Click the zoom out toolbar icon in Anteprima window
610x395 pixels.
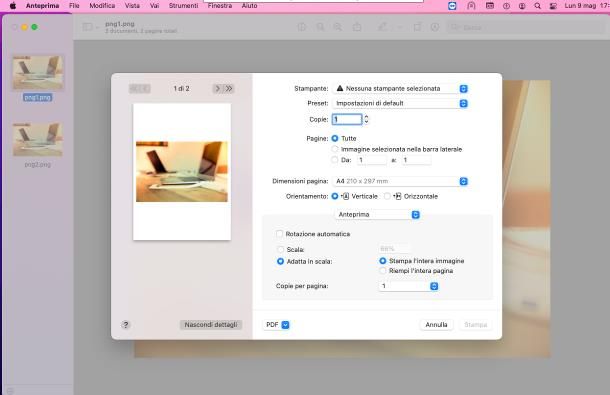tap(320, 27)
